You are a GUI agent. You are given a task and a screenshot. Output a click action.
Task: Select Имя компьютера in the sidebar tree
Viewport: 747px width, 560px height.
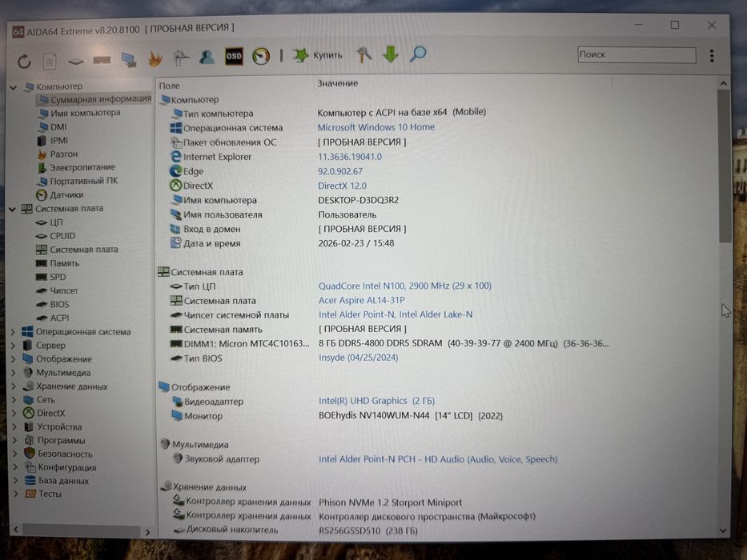coord(79,114)
